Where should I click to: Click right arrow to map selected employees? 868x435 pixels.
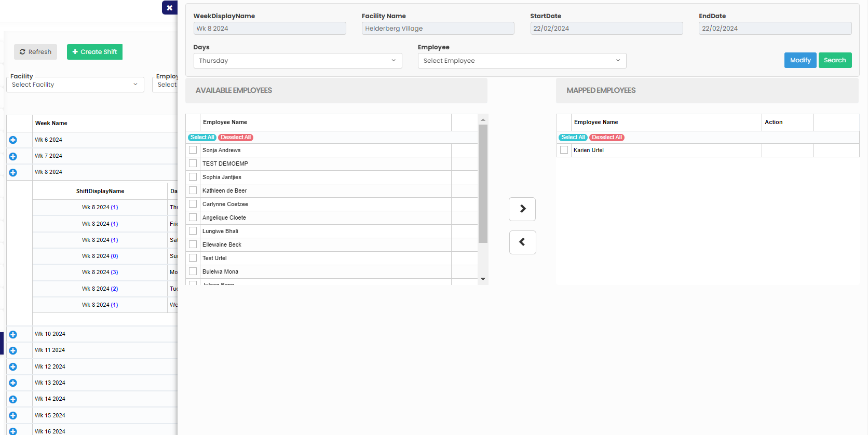tap(522, 209)
